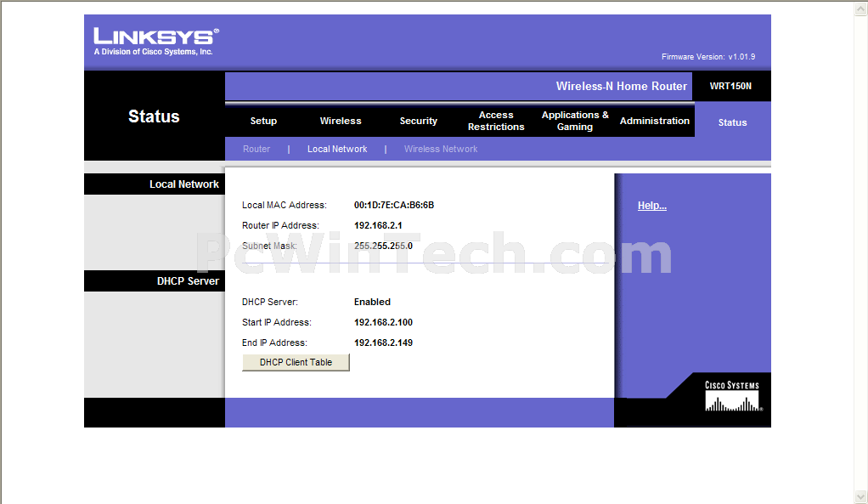Viewport: 868px width, 504px height.
Task: Click the DHCP Server section heading
Action: tap(188, 280)
